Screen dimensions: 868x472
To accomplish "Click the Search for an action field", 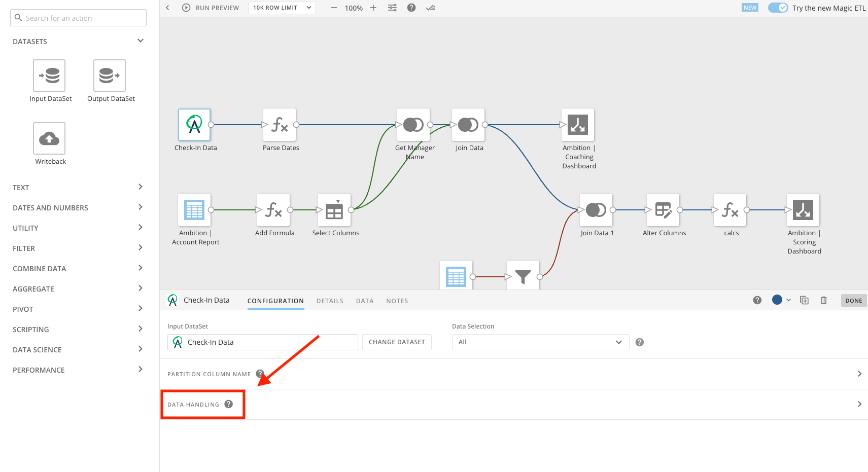I will (x=79, y=18).
